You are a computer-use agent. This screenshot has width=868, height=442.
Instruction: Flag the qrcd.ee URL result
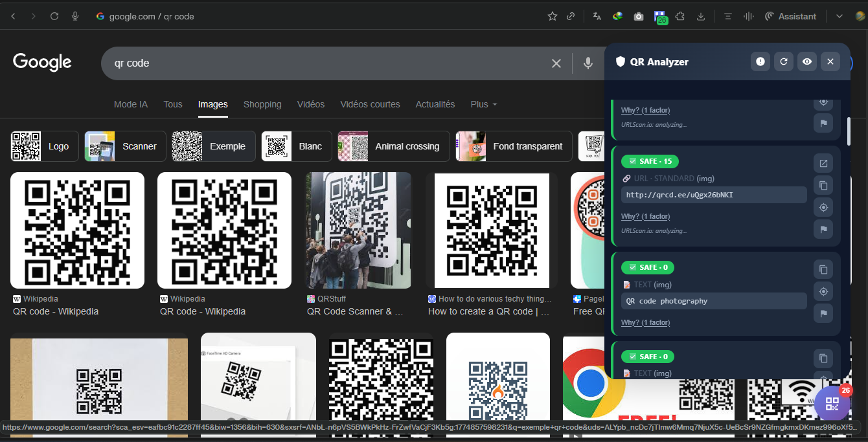[823, 229]
